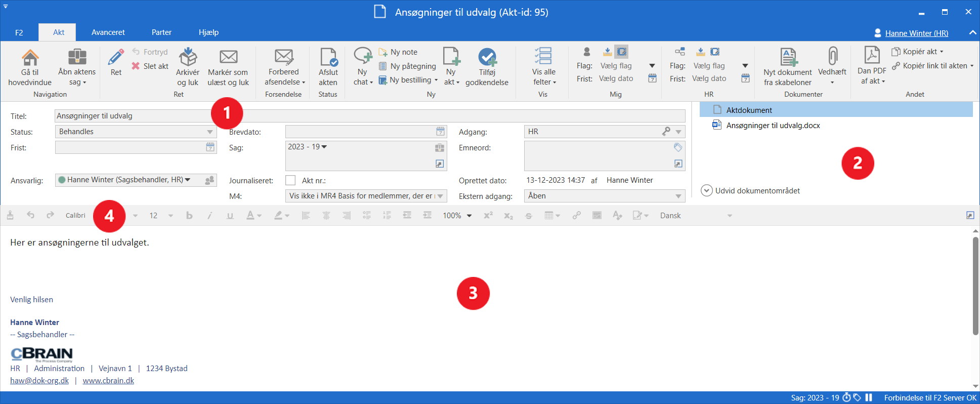Open the font color picker
This screenshot has height=404, width=980.
[x=253, y=216]
